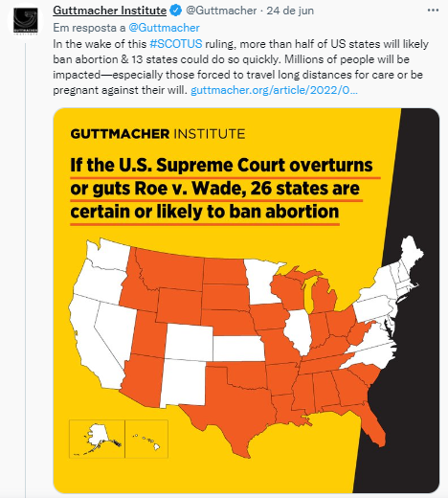This screenshot has width=448, height=498.
Task: Open the @Guttmacher handle in the header
Action: (x=221, y=11)
